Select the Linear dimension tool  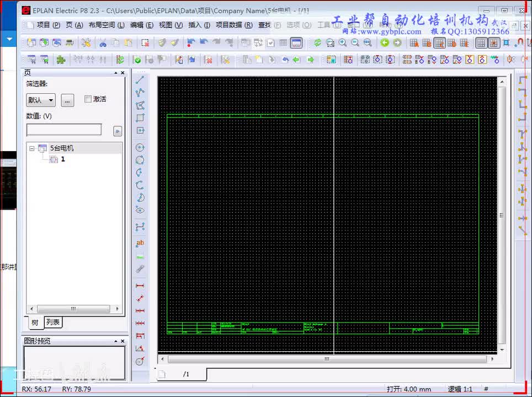140,286
